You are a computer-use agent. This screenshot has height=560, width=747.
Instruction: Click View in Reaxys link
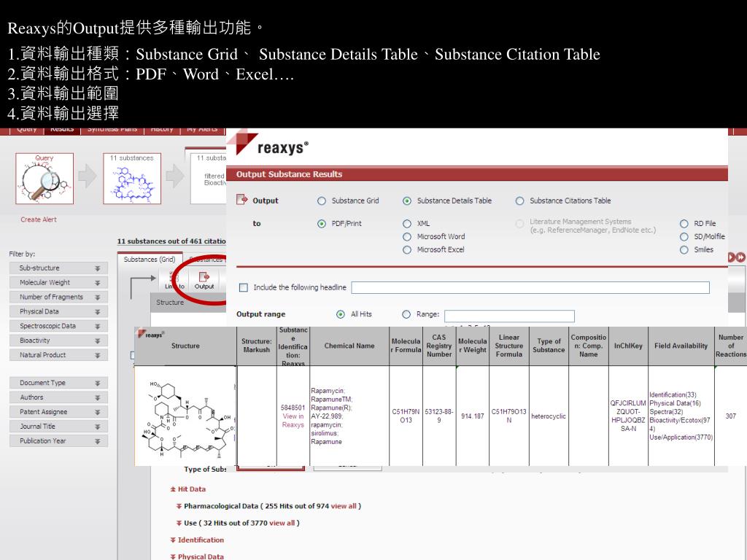293,421
